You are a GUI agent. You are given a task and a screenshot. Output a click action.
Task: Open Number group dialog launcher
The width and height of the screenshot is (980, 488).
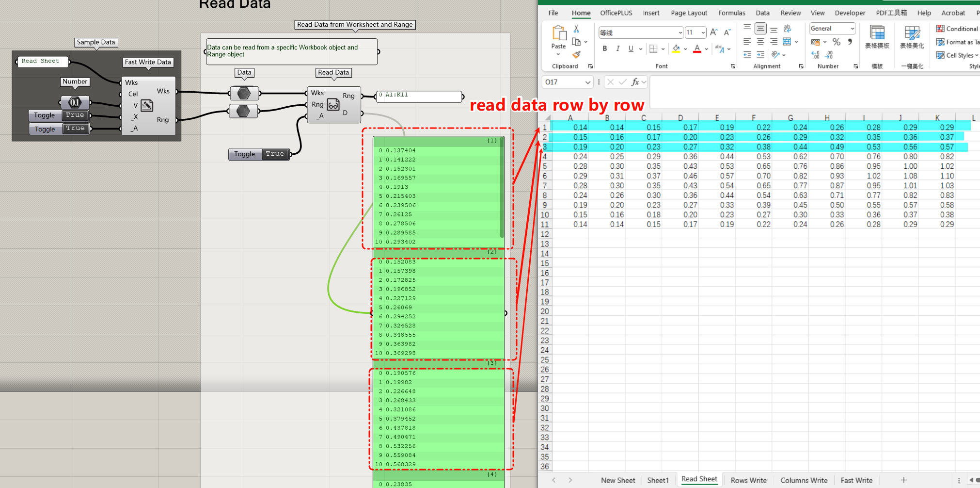coord(856,66)
